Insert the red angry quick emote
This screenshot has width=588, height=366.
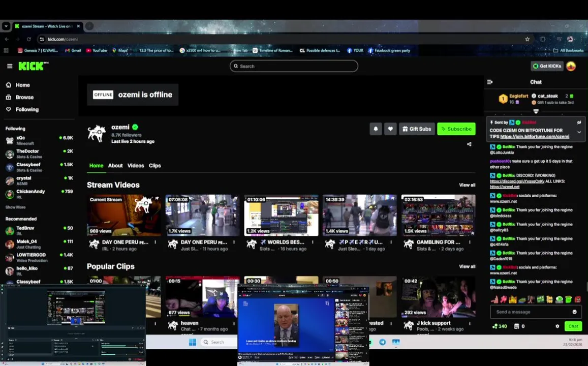578,299
